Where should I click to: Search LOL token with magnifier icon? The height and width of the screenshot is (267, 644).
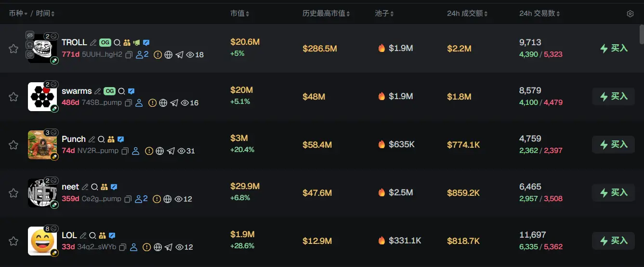pos(92,235)
